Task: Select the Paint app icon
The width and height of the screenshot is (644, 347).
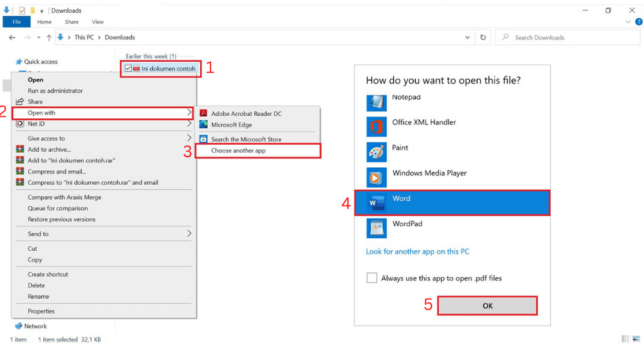Action: tap(376, 151)
